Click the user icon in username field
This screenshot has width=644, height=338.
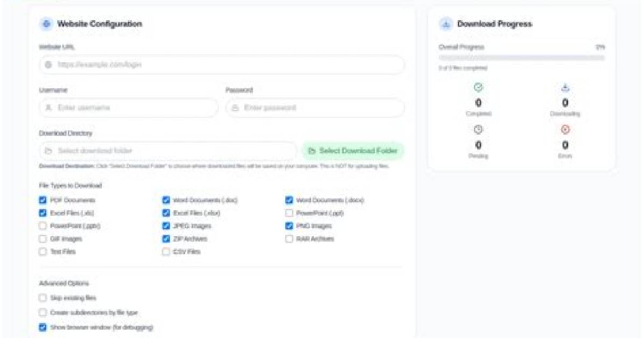click(x=48, y=108)
